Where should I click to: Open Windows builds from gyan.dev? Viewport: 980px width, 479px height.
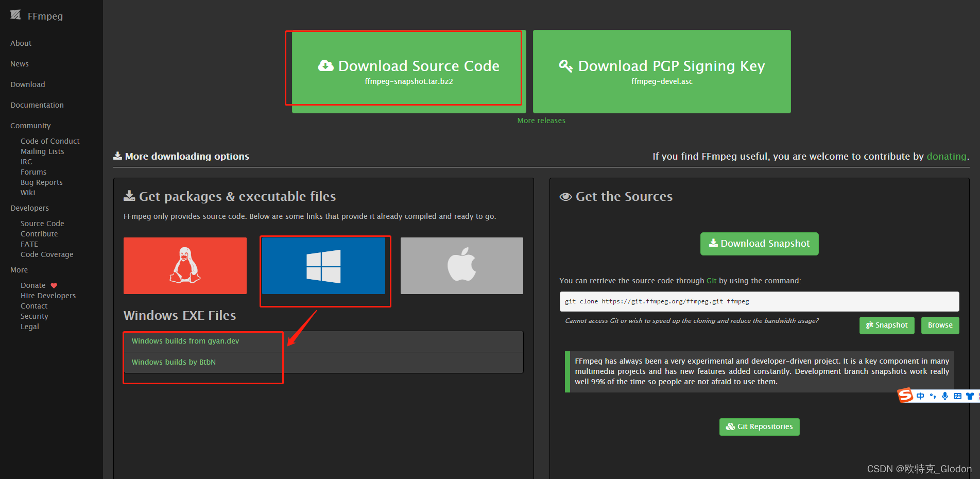pyautogui.click(x=185, y=341)
